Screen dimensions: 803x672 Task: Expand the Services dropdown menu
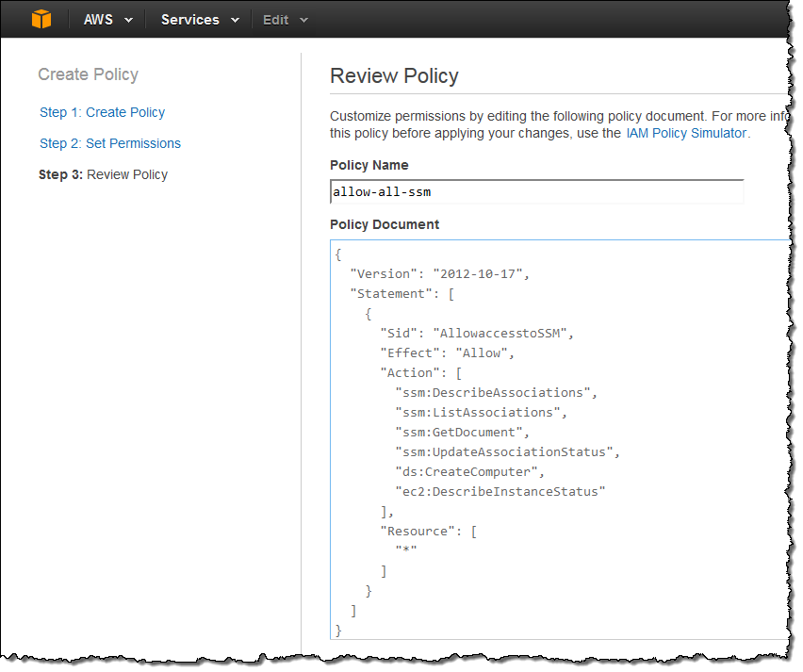[x=200, y=20]
